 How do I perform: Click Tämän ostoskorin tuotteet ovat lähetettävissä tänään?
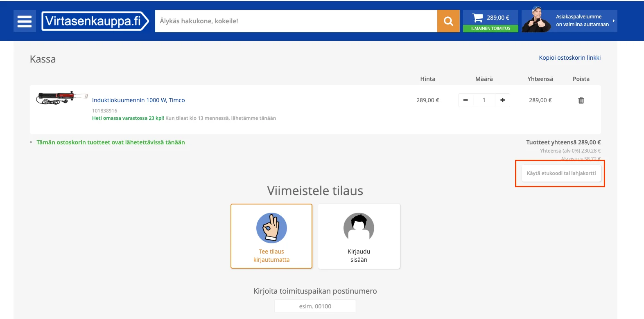click(x=111, y=142)
